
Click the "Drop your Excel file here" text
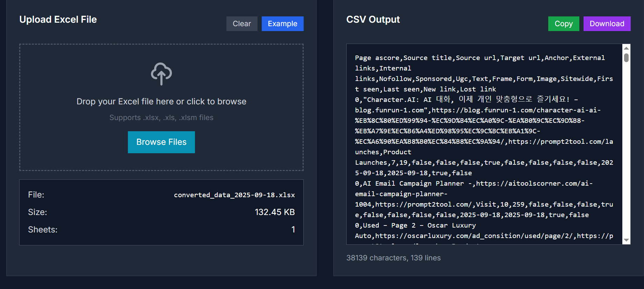[161, 102]
